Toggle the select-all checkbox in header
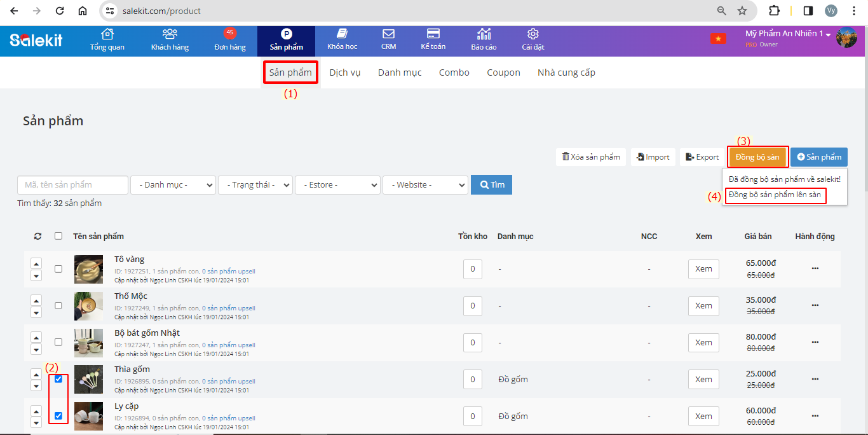 point(58,236)
